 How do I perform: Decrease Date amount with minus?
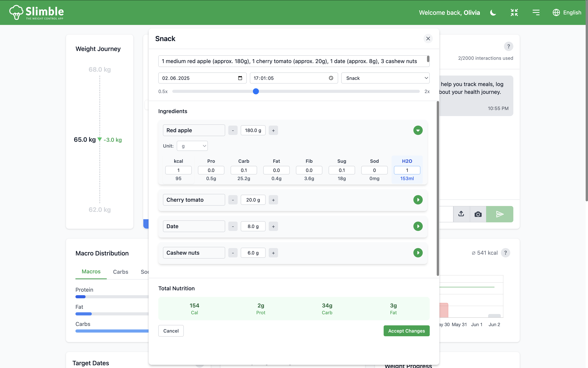coord(233,226)
